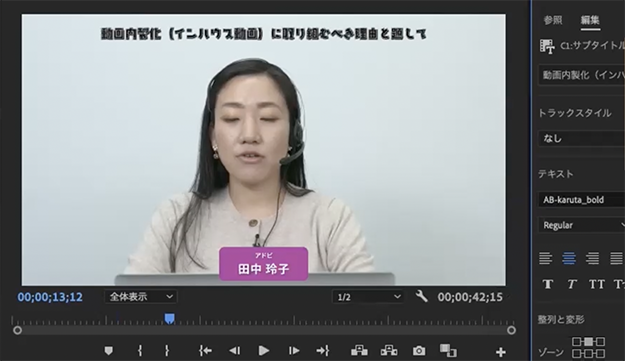
Task: Select the top-center caption zone
Action: pos(588,341)
